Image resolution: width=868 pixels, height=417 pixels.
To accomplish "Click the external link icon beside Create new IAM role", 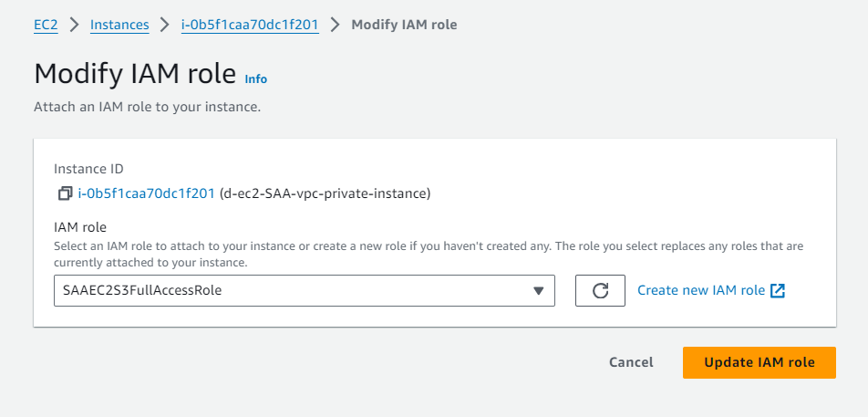I will pyautogui.click(x=778, y=290).
